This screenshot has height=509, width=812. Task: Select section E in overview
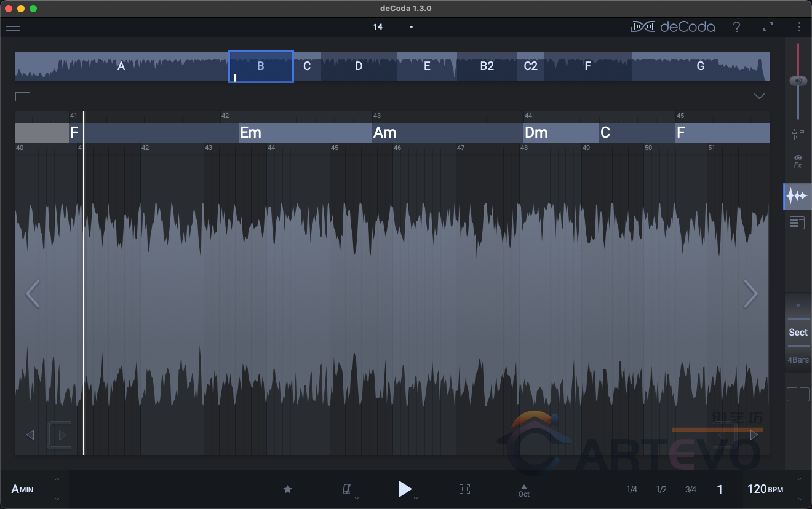(x=427, y=66)
